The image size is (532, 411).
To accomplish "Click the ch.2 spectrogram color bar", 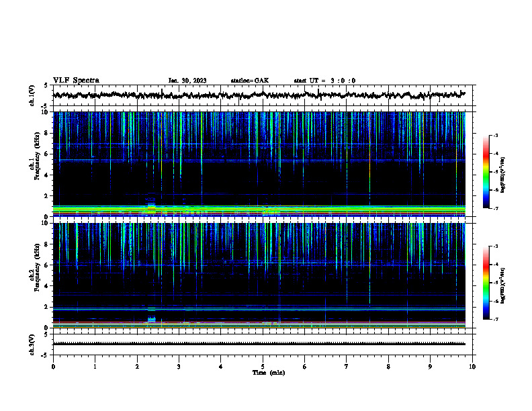I will (486, 283).
